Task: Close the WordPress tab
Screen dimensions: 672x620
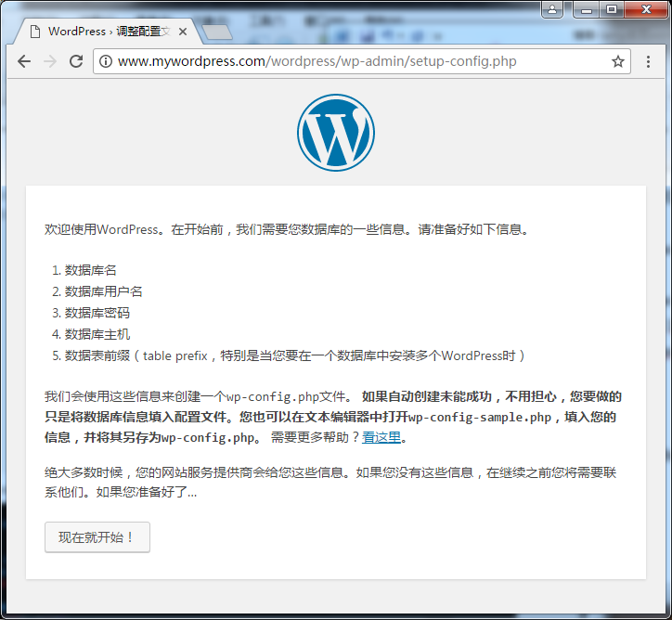Action: [183, 32]
